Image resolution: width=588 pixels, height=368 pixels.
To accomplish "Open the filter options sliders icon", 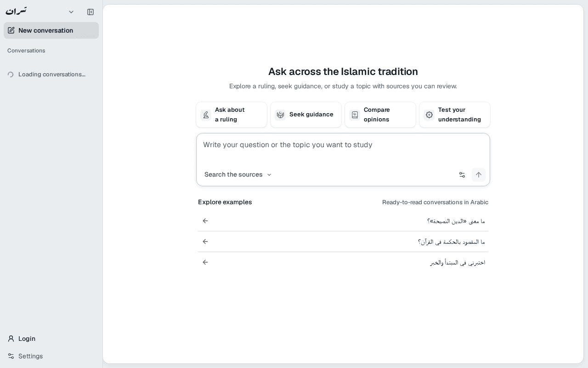I will tap(462, 175).
